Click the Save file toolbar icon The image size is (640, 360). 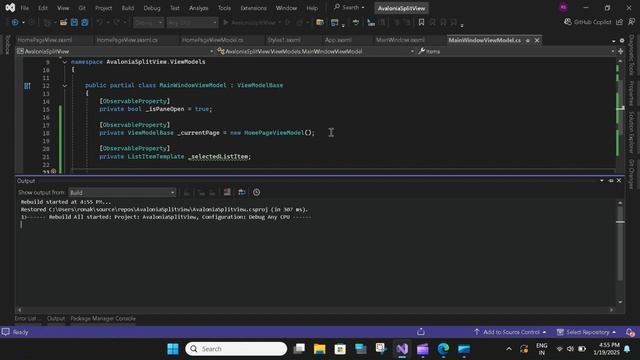[74, 22]
